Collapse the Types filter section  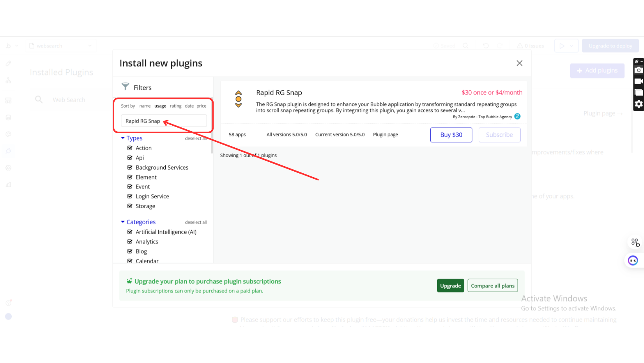123,138
